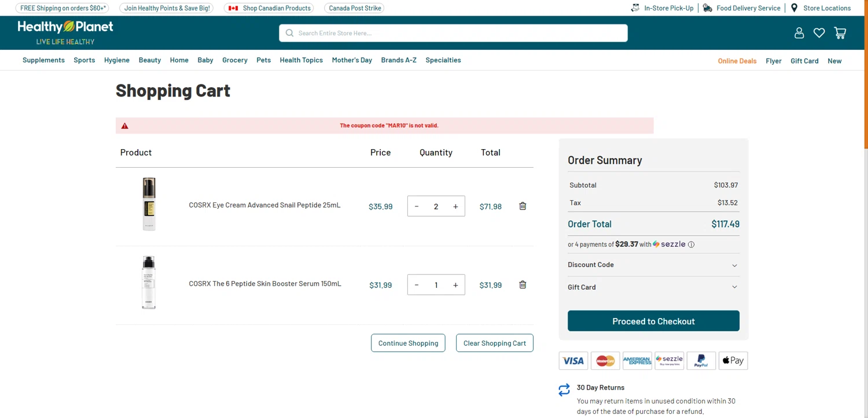The width and height of the screenshot is (868, 418).
Task: Click the Mastercard payment icon
Action: tap(605, 361)
